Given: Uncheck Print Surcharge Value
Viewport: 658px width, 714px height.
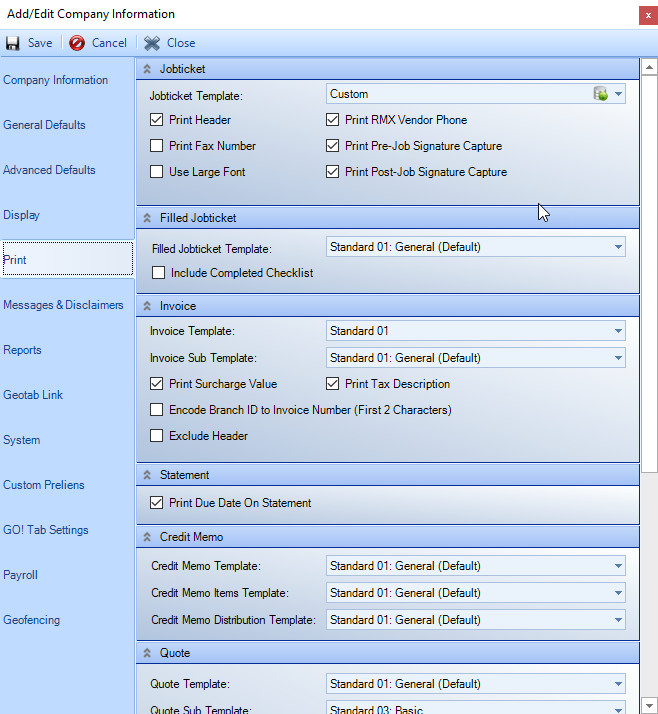Looking at the screenshot, I should point(156,384).
